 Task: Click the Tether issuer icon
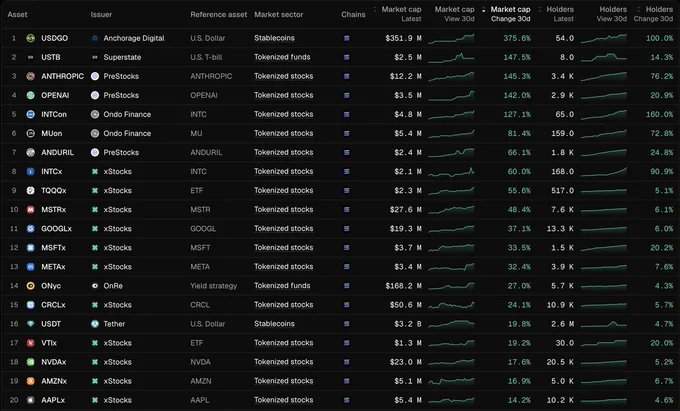click(95, 324)
